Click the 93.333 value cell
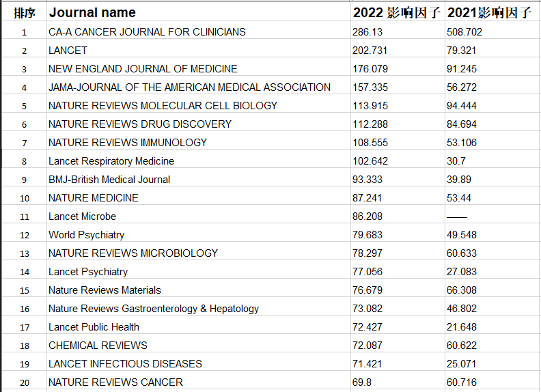This screenshot has width=541, height=392. (398, 177)
